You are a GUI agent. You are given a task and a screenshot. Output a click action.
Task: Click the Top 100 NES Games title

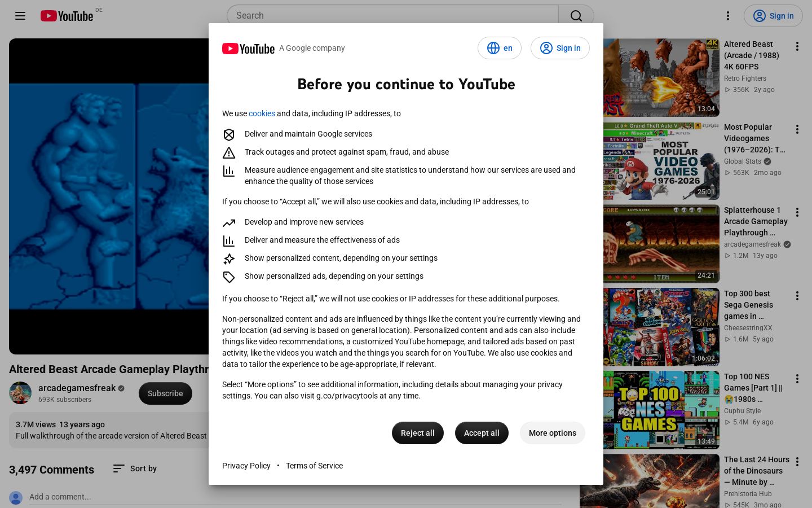tap(753, 388)
